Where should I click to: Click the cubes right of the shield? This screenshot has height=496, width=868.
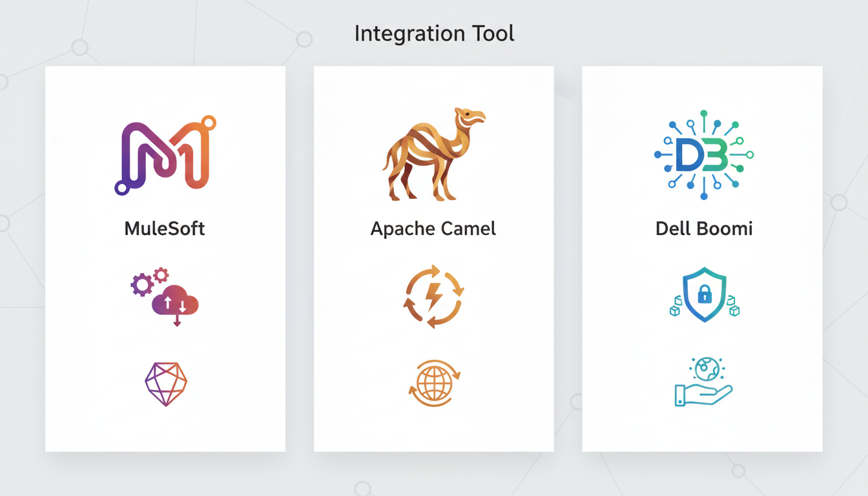click(x=732, y=305)
